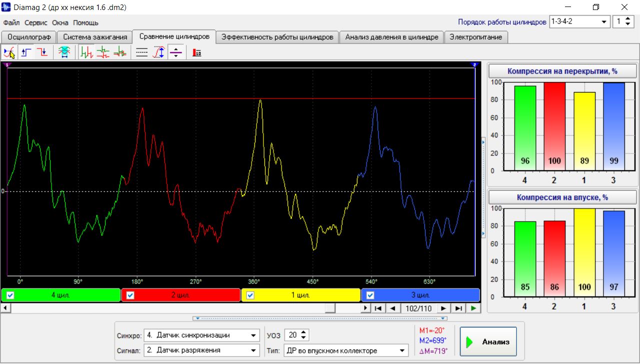Switch to the Осциллограф tab
The width and height of the screenshot is (640, 364).
(29, 37)
